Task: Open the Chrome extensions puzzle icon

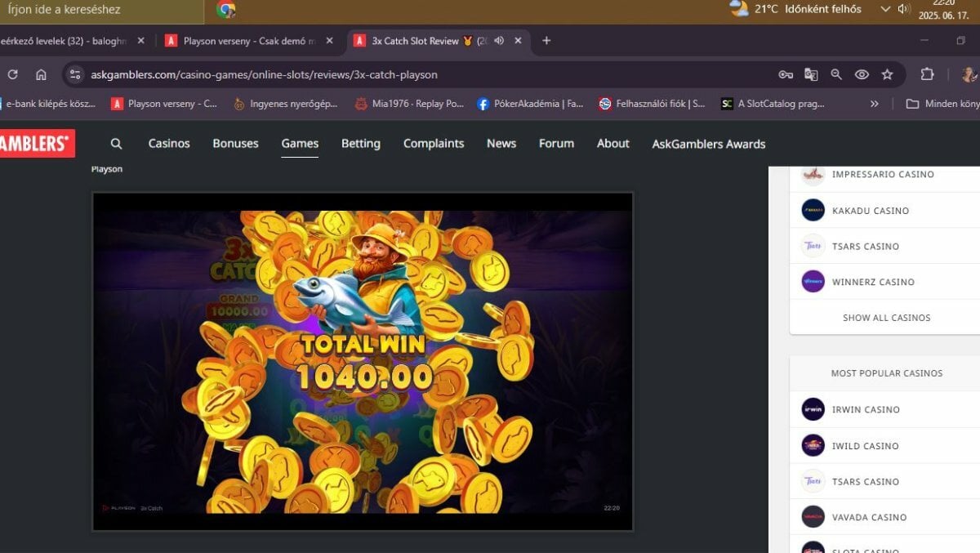Action: (927, 74)
